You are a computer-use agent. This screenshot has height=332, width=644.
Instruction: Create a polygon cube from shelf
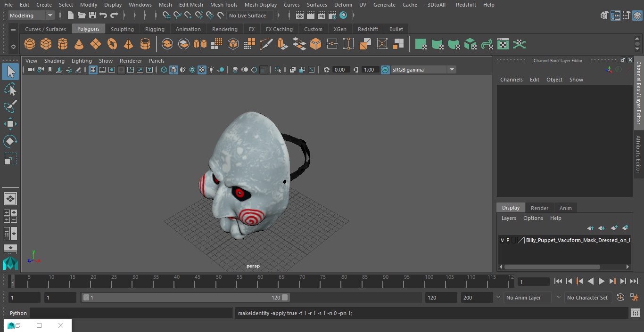click(46, 44)
